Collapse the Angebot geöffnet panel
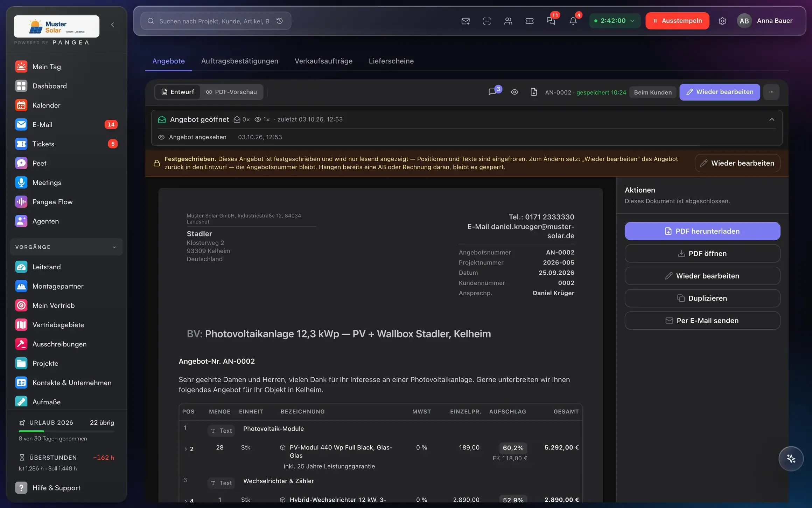The width and height of the screenshot is (812, 508). pyautogui.click(x=771, y=119)
